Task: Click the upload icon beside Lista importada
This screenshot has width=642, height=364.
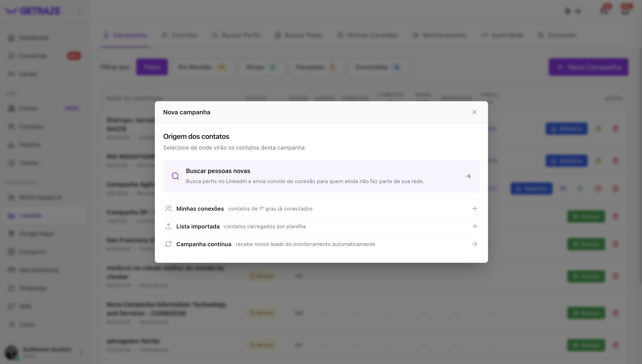Action: click(168, 226)
